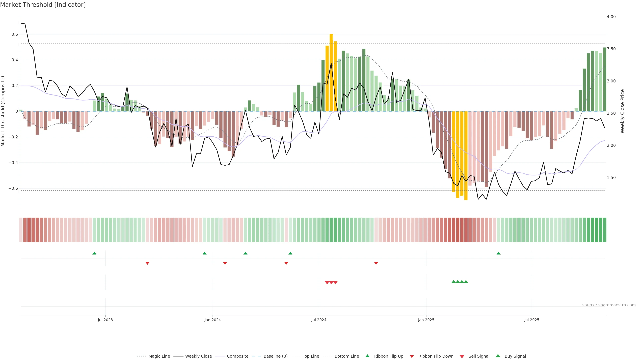The width and height of the screenshot is (644, 362).
Task: Click Ribbon Flip Down legend triangle icon
Action: (412, 356)
